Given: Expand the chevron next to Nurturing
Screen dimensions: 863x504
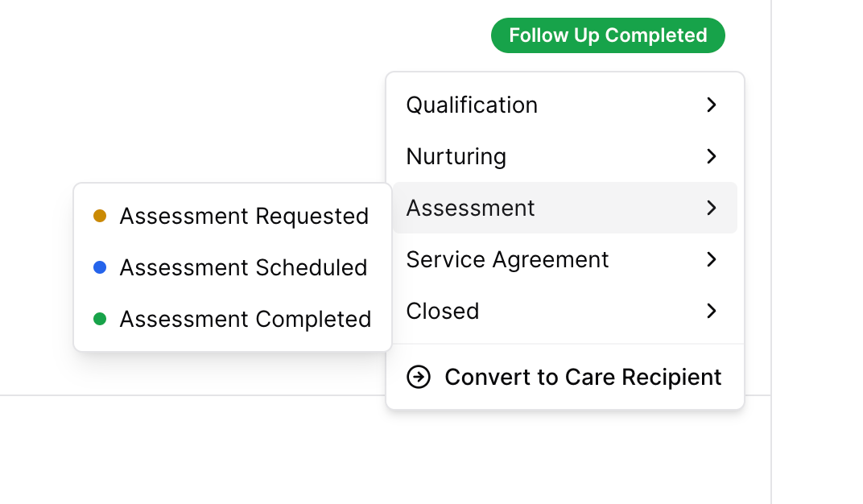Looking at the screenshot, I should coord(711,156).
